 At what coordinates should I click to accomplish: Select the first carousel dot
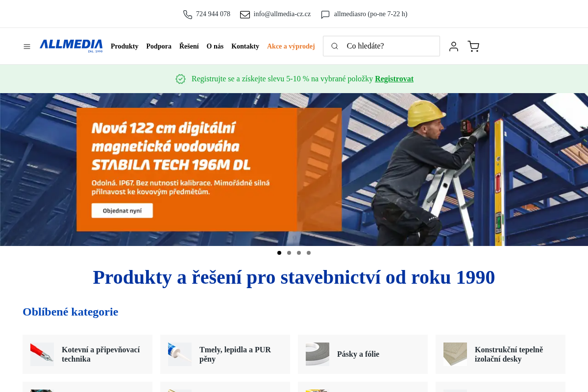point(279,253)
